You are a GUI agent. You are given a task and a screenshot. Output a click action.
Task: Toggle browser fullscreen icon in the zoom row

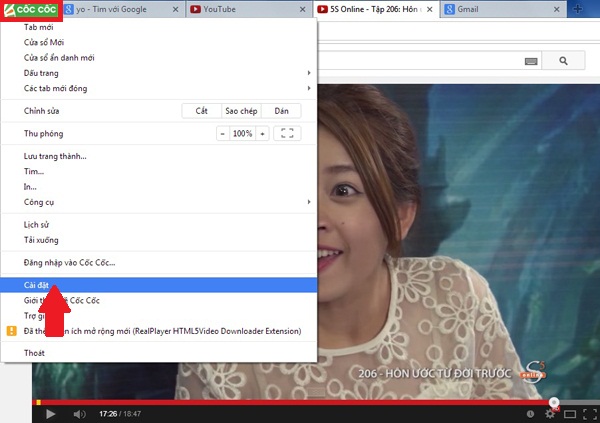(287, 133)
